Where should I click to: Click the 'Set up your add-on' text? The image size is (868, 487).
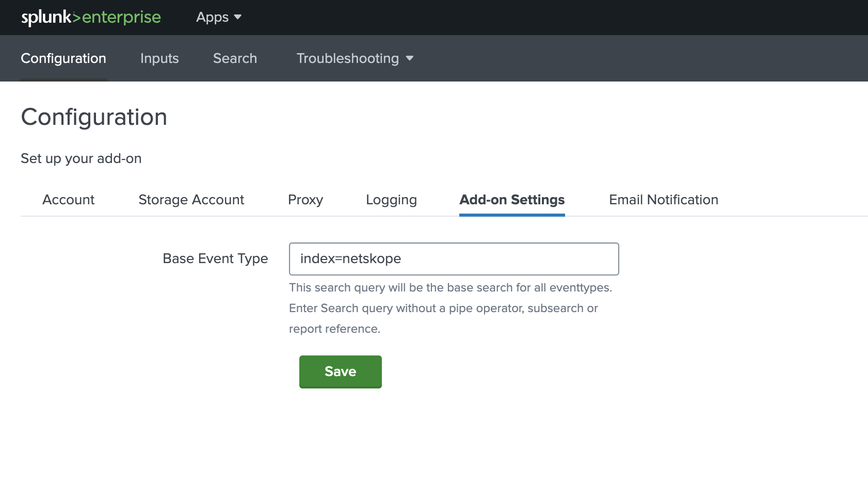(x=81, y=158)
